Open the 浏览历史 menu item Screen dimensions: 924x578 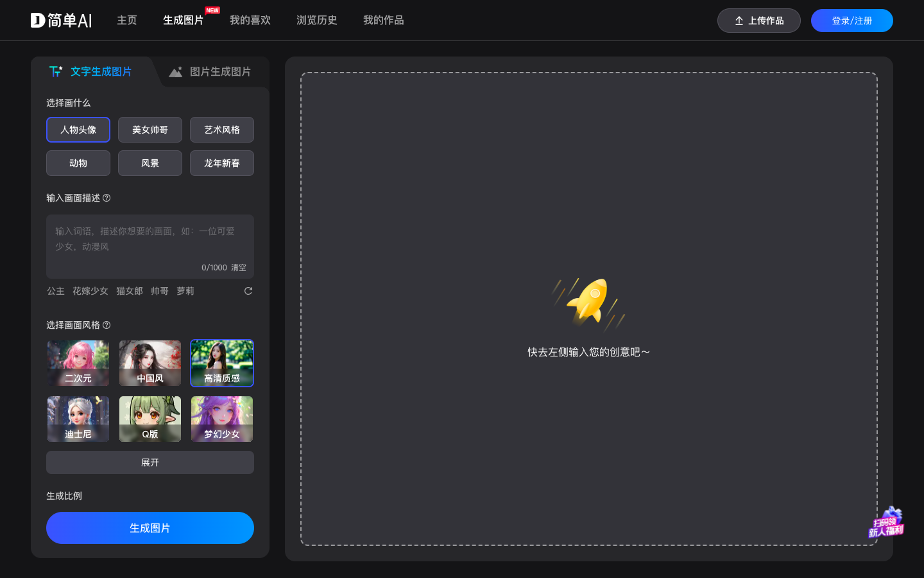coord(316,20)
